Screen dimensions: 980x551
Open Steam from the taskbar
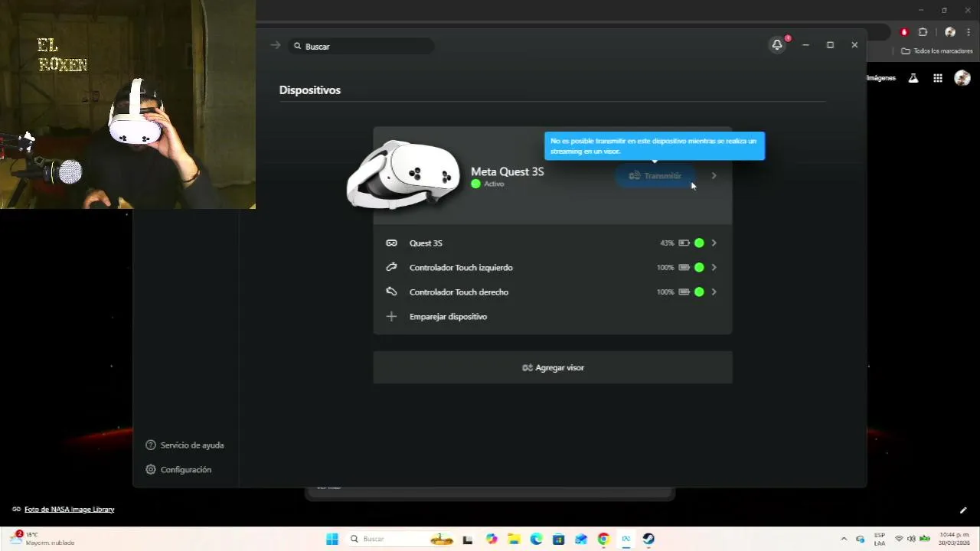click(648, 539)
